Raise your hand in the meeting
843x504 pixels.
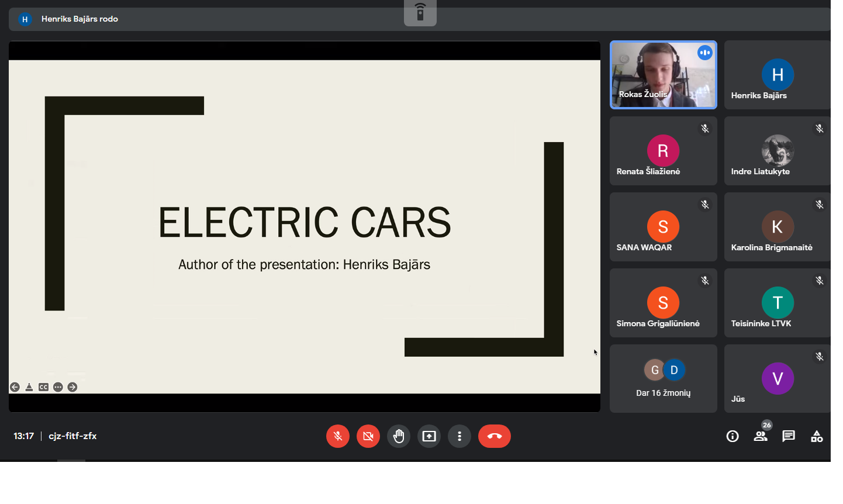pyautogui.click(x=399, y=436)
